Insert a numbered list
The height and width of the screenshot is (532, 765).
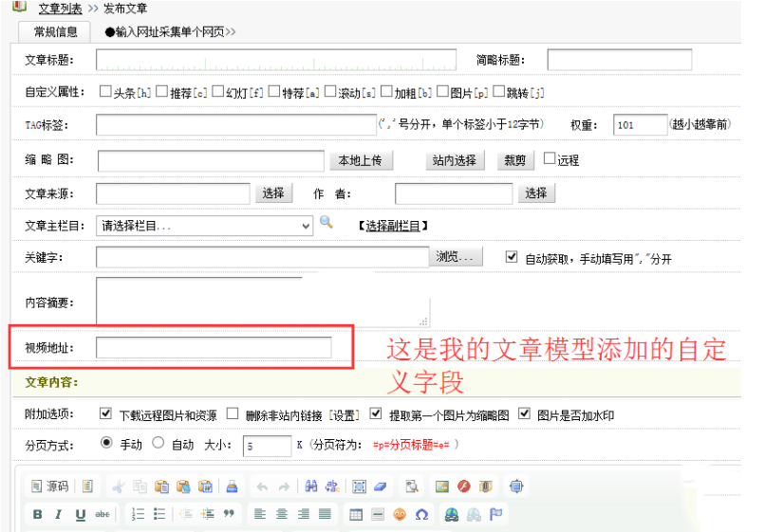138,514
